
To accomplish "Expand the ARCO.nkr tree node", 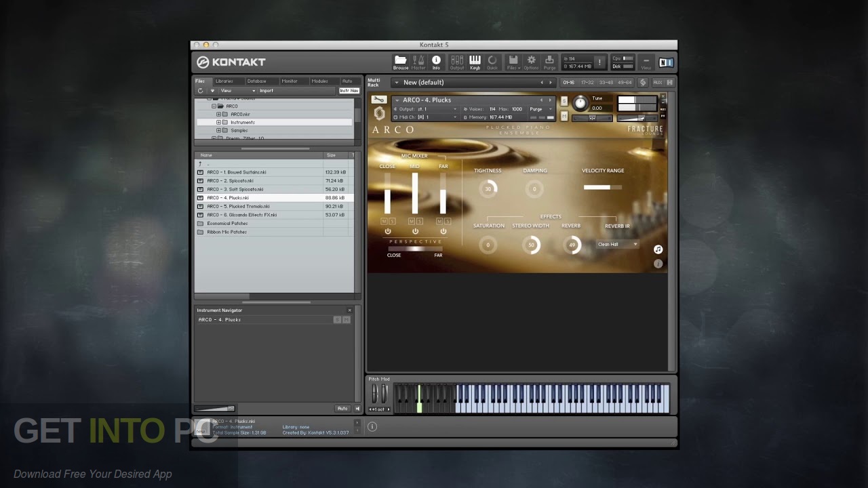I will point(219,115).
